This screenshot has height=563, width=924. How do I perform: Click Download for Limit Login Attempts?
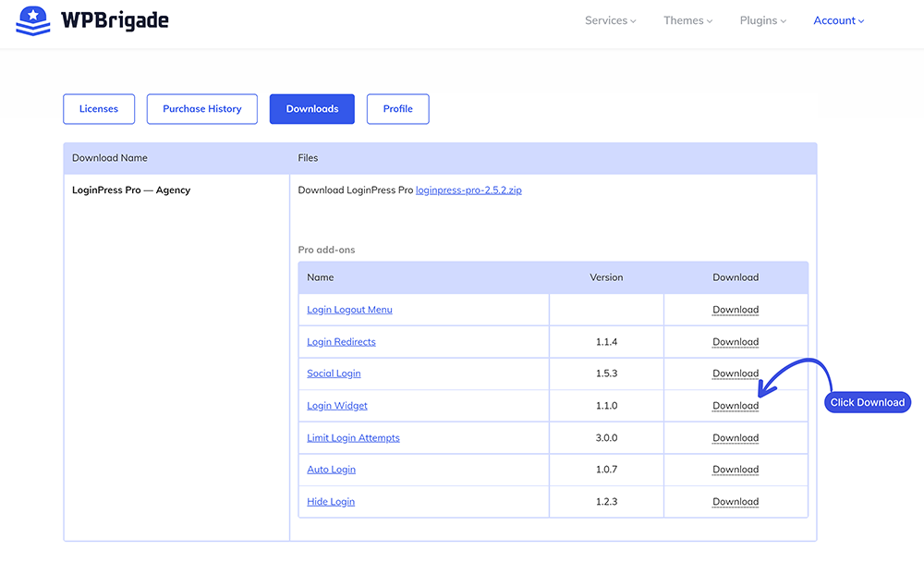click(736, 438)
